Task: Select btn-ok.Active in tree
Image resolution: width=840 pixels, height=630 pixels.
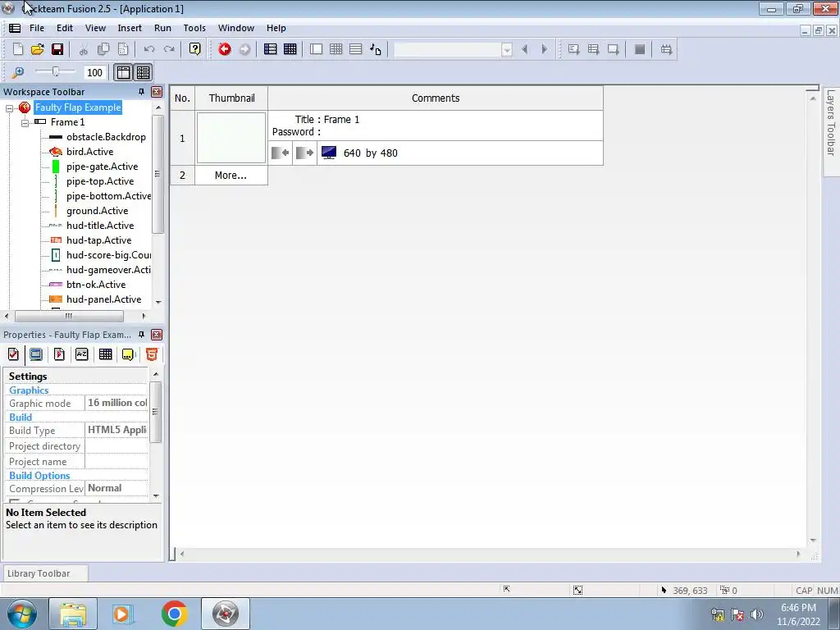Action: (96, 285)
